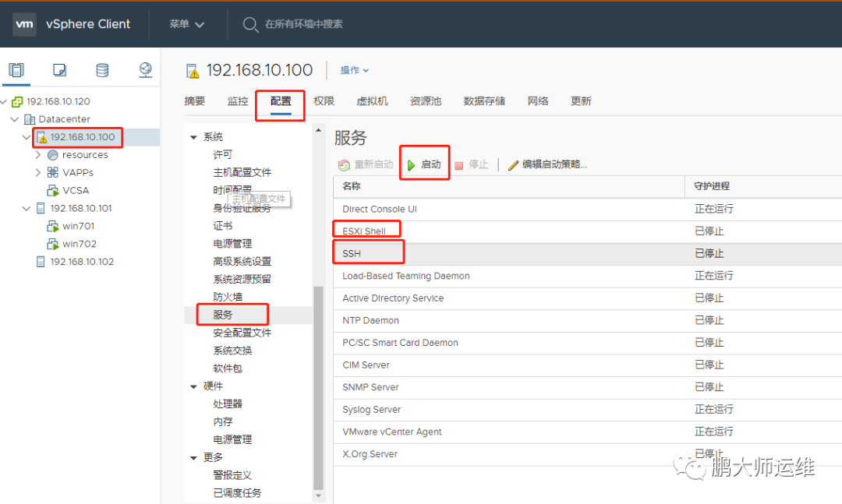Open the 操作 actions dropdown

coord(355,70)
